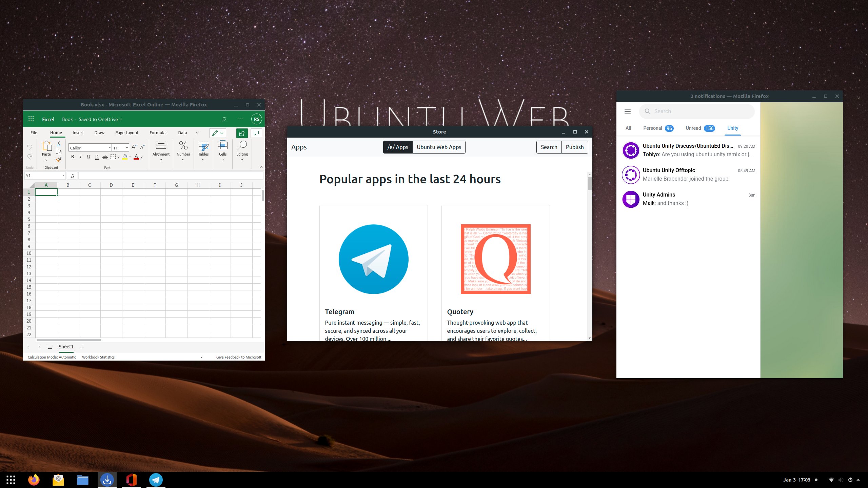
Task: Open the RS account avatar in Excel
Action: click(x=257, y=119)
